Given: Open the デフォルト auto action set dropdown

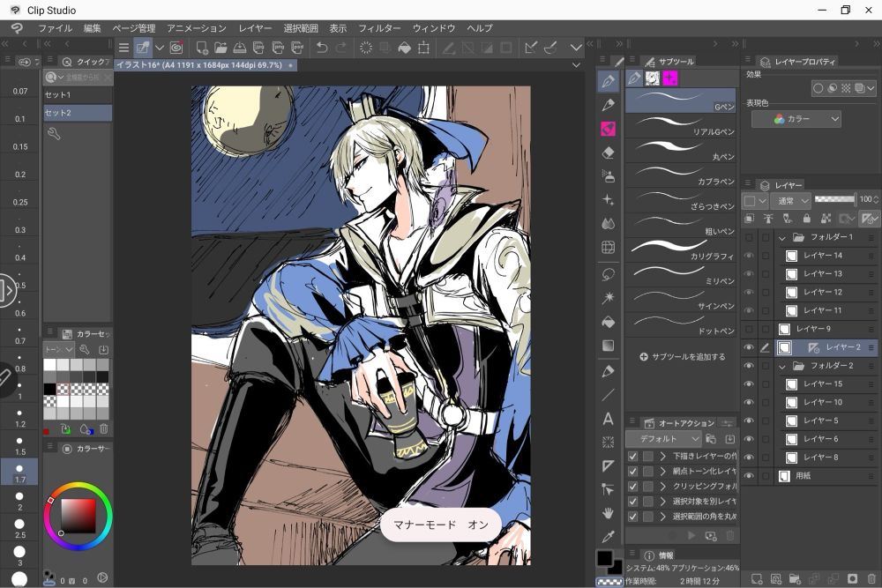Looking at the screenshot, I should tap(664, 438).
